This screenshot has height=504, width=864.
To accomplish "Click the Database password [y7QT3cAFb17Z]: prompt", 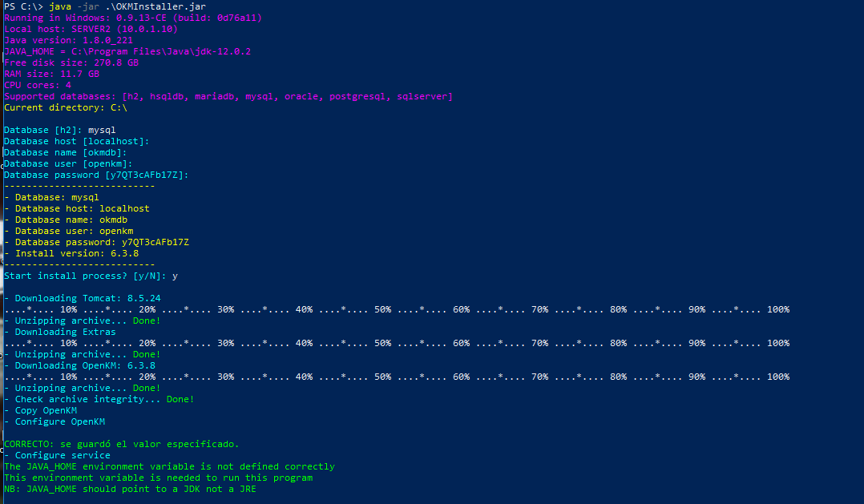I will pyautogui.click(x=96, y=175).
